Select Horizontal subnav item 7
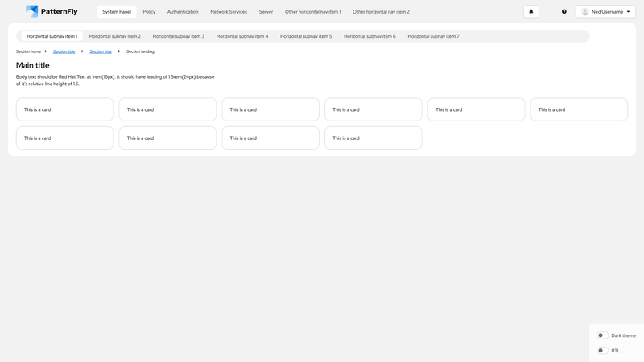This screenshot has width=644, height=362. pyautogui.click(x=433, y=36)
